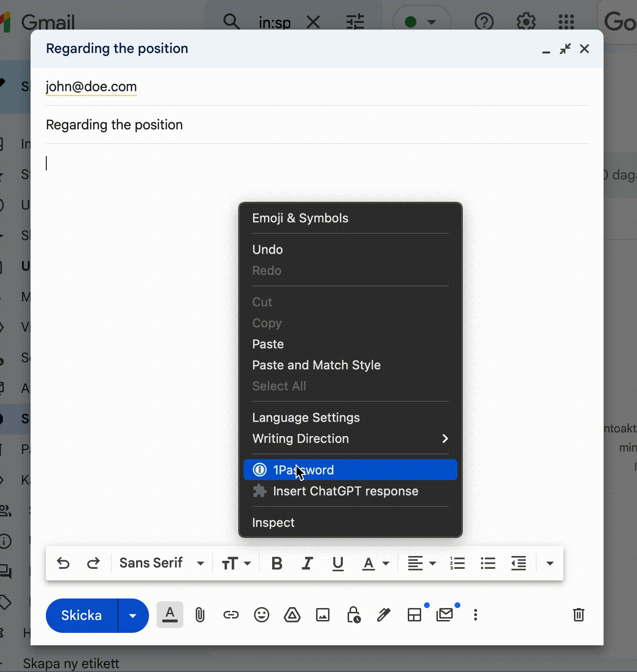Discard the draft with the trash icon
637x672 pixels.
click(578, 615)
